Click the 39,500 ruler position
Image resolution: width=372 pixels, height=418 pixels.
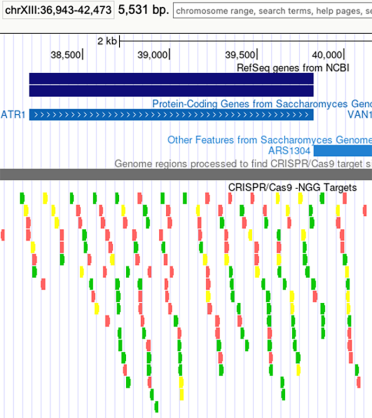240,55
